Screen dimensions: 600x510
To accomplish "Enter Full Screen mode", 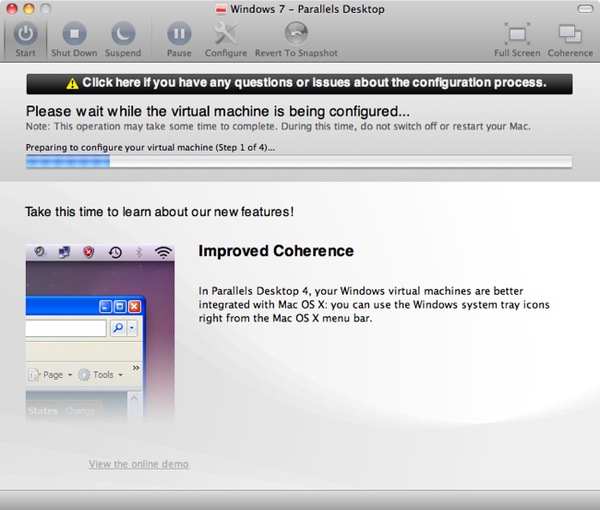I will pos(517,34).
